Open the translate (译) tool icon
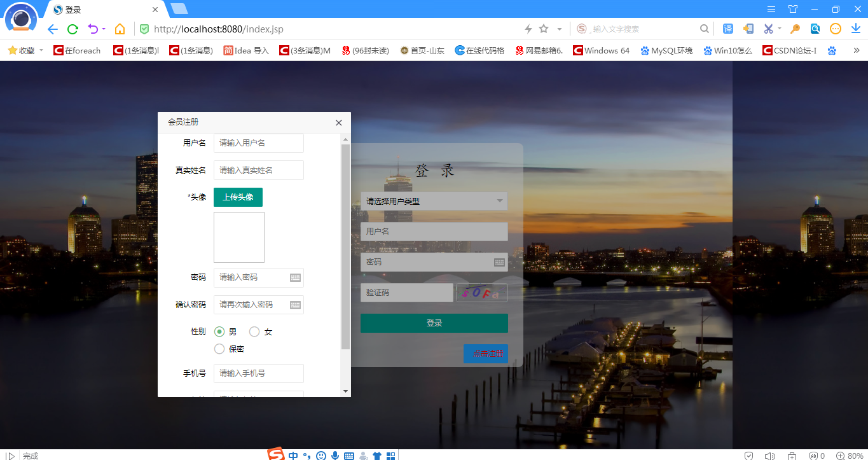The image size is (868, 460). (x=727, y=29)
